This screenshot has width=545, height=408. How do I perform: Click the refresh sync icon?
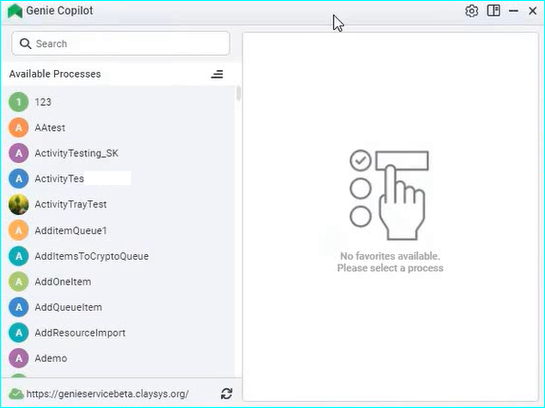[x=227, y=393]
